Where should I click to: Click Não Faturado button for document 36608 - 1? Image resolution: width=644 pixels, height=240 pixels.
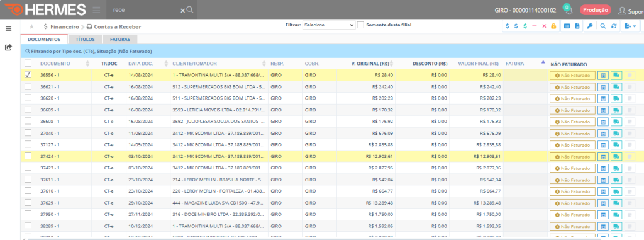pos(572,122)
